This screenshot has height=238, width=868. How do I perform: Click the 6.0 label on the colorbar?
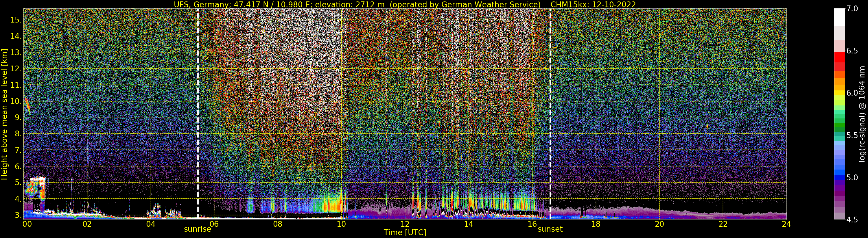(852, 93)
